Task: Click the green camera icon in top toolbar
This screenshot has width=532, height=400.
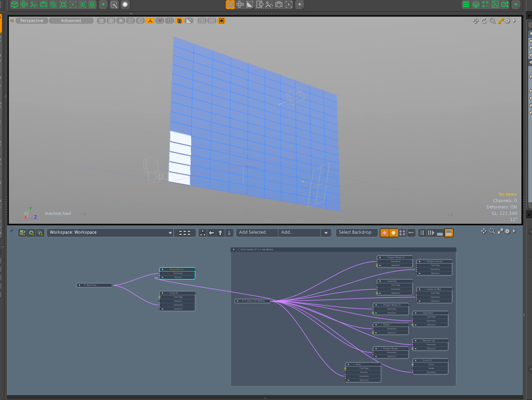Action: (44, 5)
